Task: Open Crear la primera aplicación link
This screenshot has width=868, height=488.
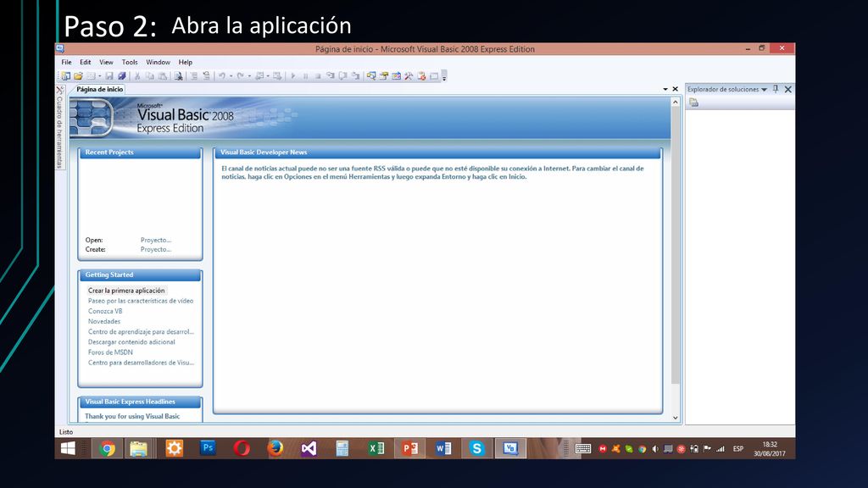Action: (x=126, y=291)
